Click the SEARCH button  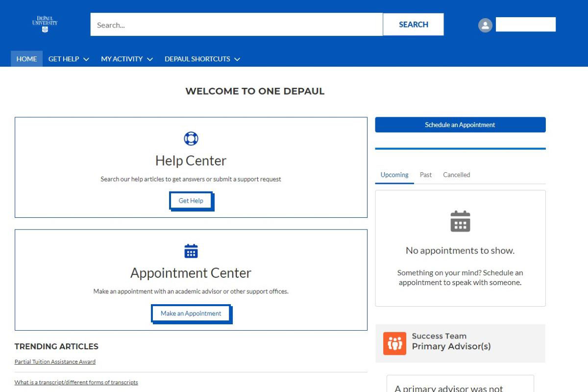coord(413,24)
